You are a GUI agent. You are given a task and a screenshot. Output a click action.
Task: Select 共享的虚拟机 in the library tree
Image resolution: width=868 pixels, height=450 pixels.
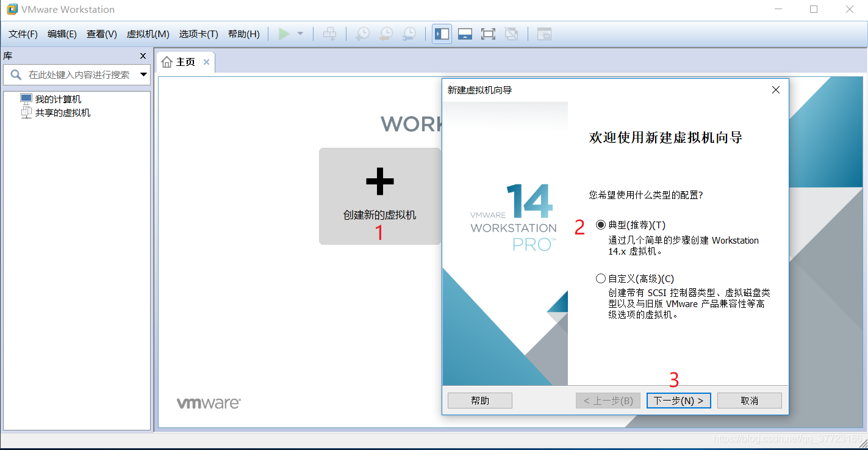[x=63, y=112]
